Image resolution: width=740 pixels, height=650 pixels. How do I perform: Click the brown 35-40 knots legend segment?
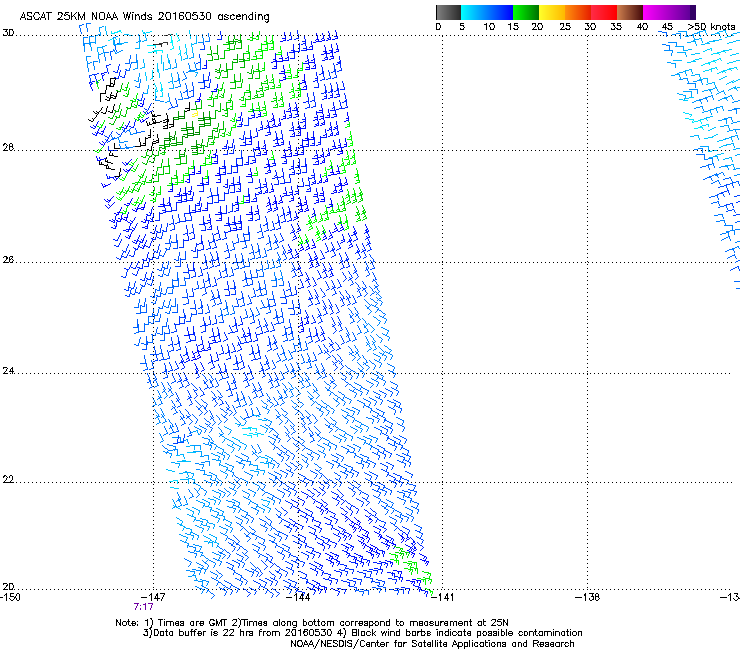tap(630, 12)
